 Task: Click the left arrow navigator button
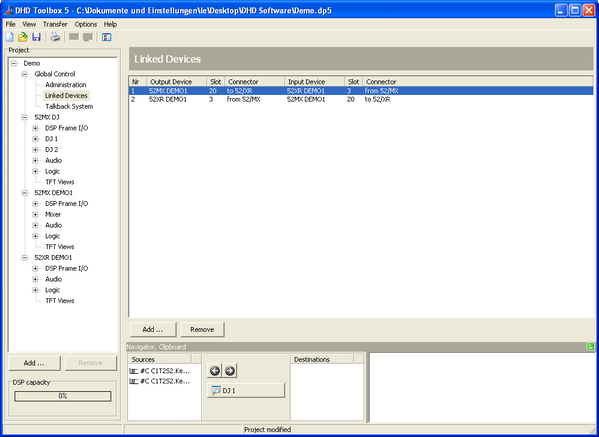pos(215,370)
